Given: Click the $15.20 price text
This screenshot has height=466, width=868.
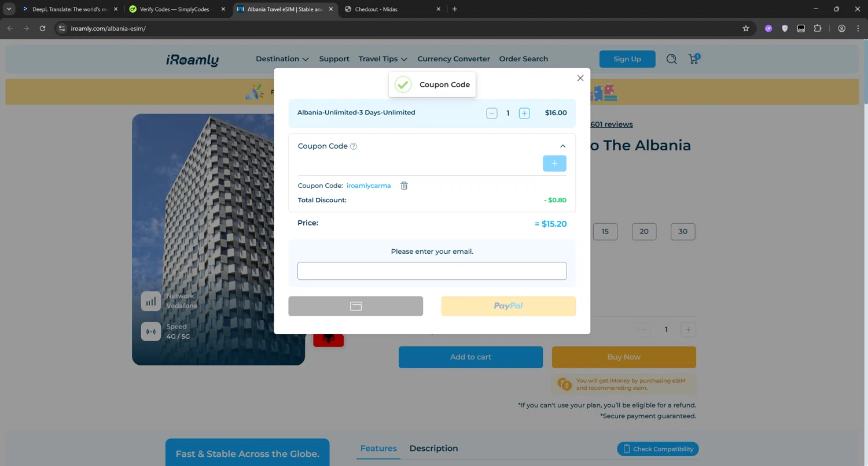Looking at the screenshot, I should point(551,224).
